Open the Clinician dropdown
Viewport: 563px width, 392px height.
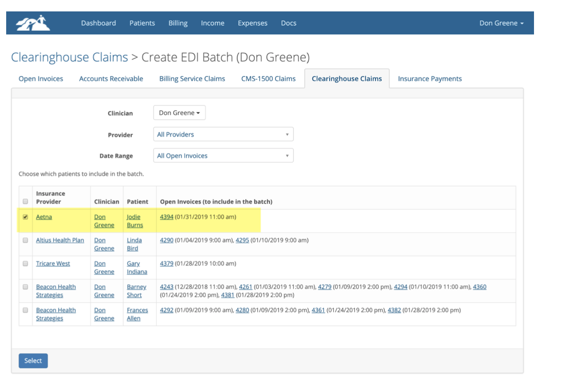(179, 112)
